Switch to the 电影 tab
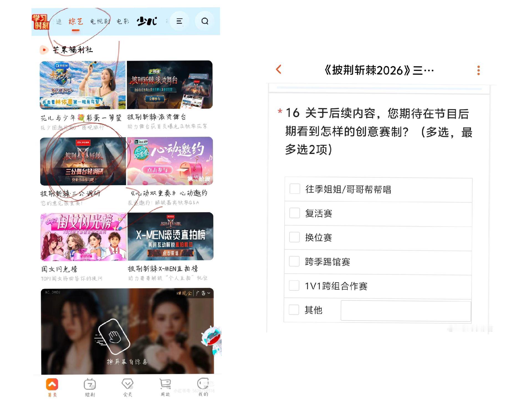Image resolution: width=532 pixels, height=399 pixels. pos(123,21)
